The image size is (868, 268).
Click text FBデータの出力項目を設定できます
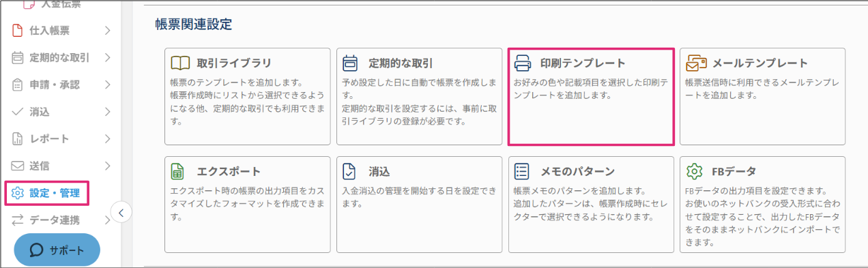[x=756, y=191]
